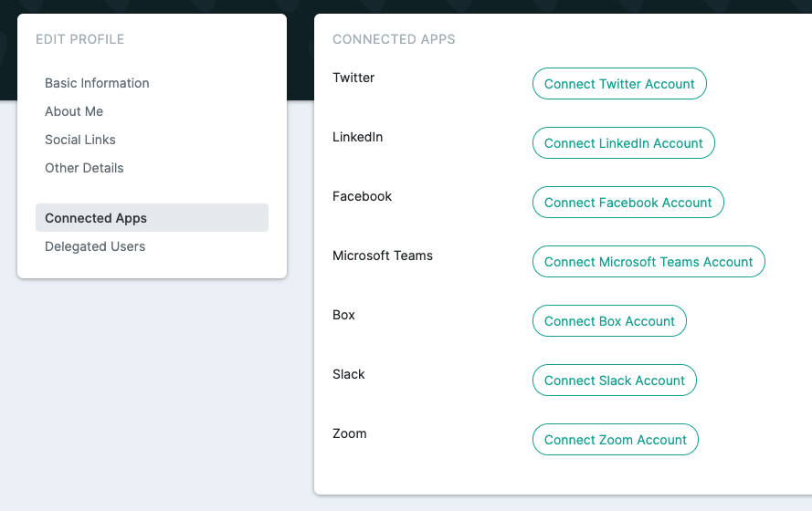Click the Edit Profile sidebar heading

tap(79, 39)
